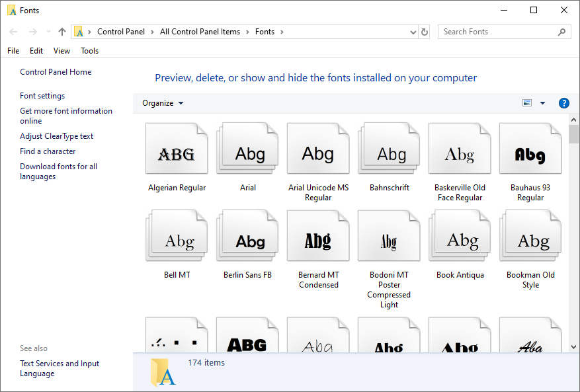580x392 pixels.
Task: Click the search magnifier icon
Action: pyautogui.click(x=561, y=31)
